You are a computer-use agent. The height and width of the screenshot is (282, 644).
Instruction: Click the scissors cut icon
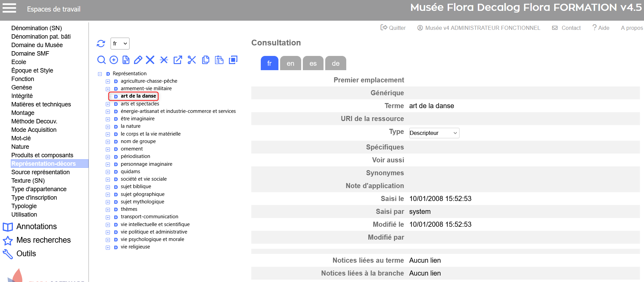tap(192, 60)
